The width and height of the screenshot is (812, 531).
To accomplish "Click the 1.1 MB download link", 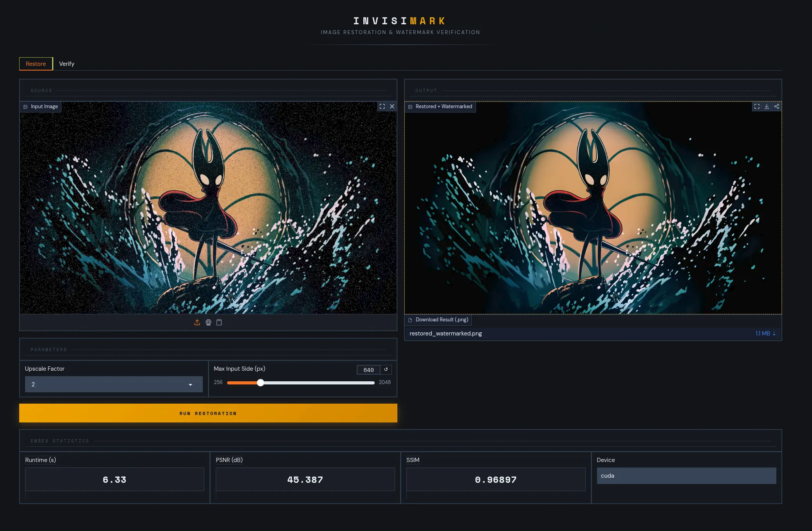I will click(x=765, y=333).
